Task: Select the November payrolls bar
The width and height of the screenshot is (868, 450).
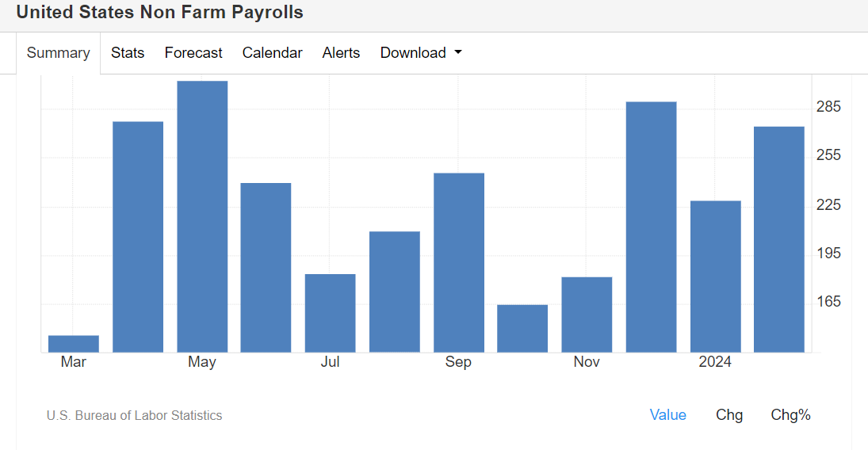Action: pyautogui.click(x=587, y=315)
